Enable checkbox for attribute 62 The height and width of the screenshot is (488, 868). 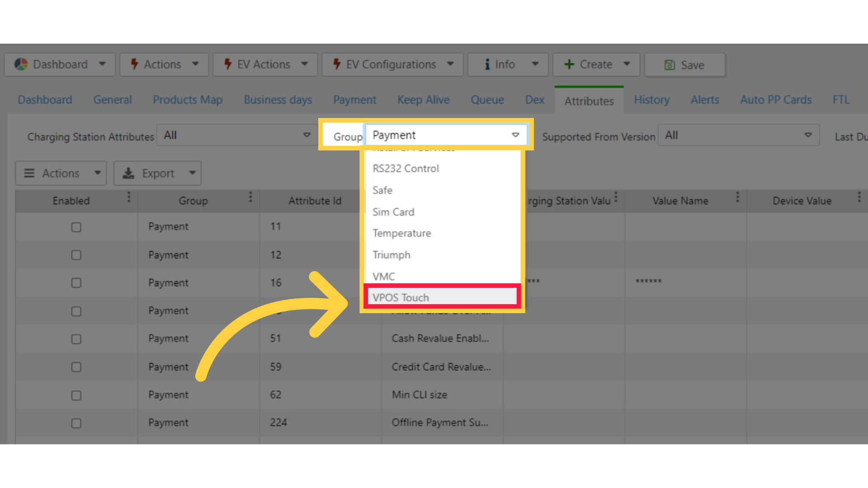click(76, 395)
